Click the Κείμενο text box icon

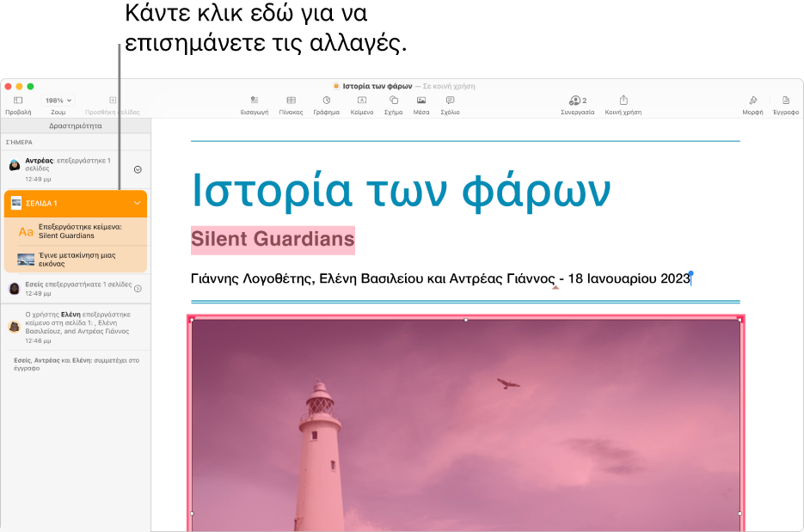(x=362, y=101)
